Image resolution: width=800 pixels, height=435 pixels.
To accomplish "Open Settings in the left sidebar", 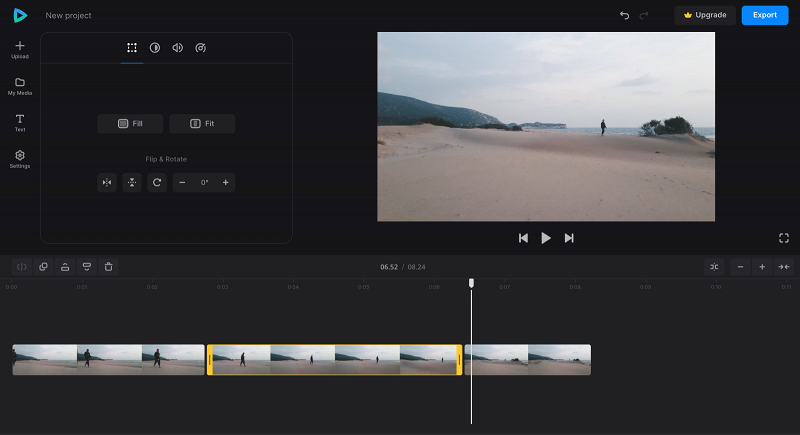I will tap(20, 159).
